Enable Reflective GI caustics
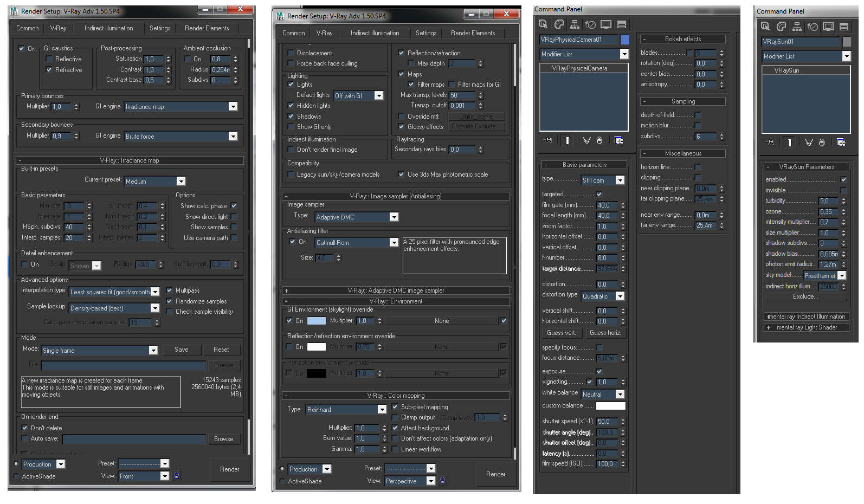Screen dimensions: 864x504 point(49,59)
